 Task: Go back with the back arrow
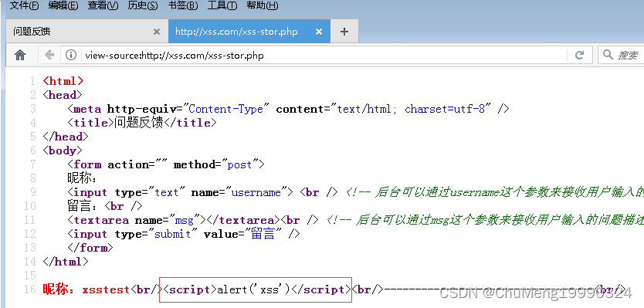(x=49, y=55)
